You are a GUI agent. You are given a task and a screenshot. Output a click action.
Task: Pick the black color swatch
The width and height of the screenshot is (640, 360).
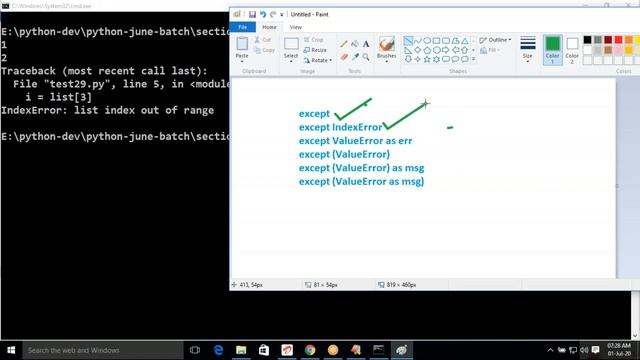click(x=587, y=40)
